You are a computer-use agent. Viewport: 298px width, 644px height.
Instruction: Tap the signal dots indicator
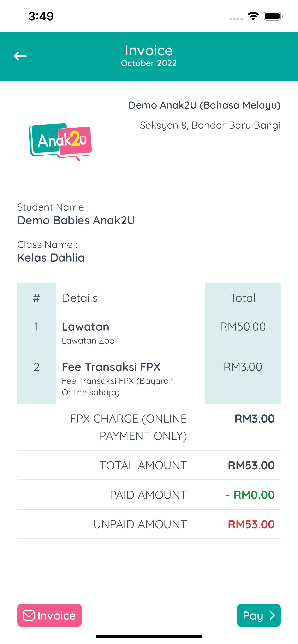[236, 19]
